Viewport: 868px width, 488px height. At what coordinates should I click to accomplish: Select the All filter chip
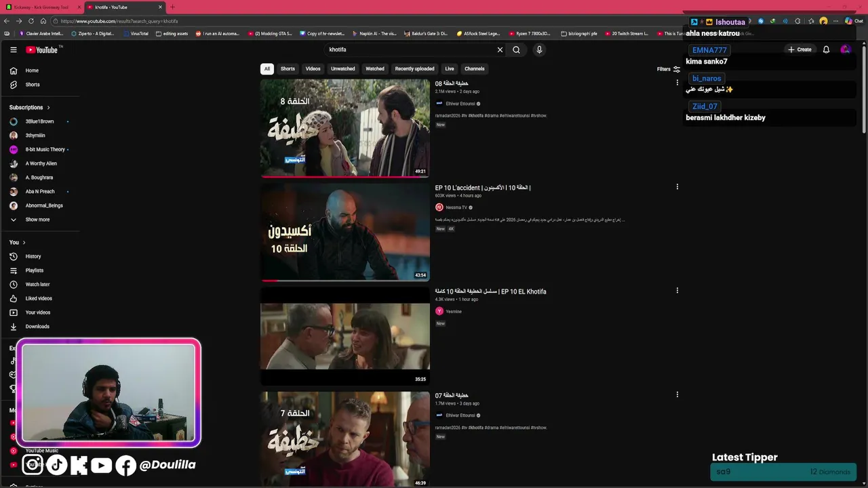click(x=267, y=68)
